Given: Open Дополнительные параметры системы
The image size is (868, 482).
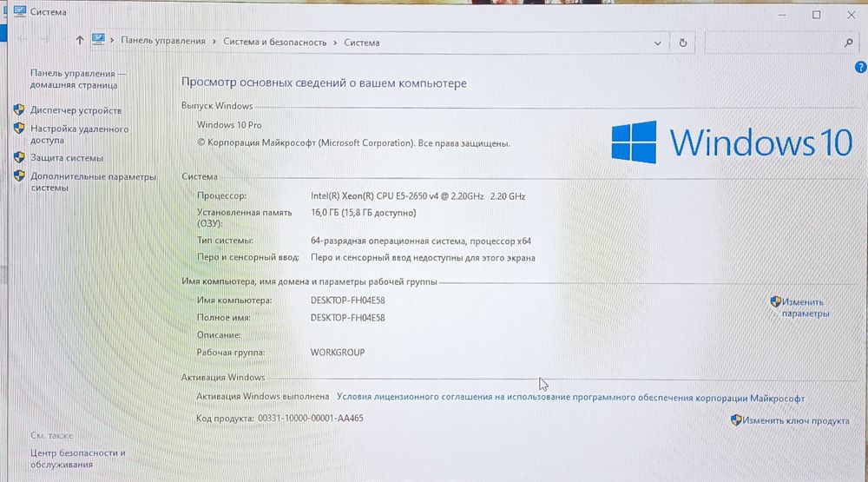Looking at the screenshot, I should click(93, 182).
